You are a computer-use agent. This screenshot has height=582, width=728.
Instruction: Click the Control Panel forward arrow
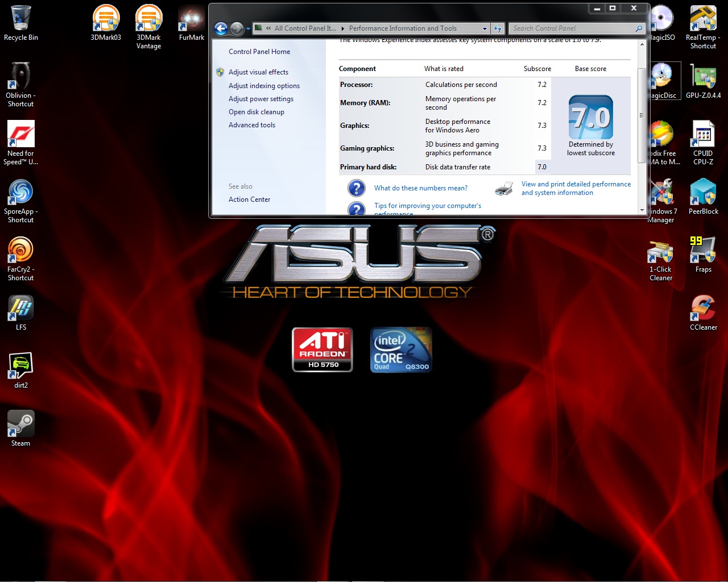(237, 28)
